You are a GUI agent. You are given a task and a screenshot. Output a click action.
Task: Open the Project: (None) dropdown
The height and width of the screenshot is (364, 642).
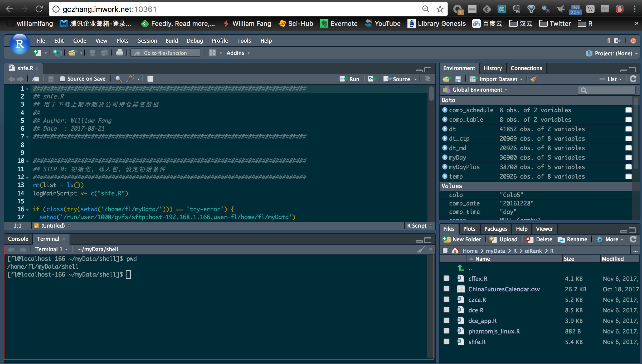click(x=611, y=53)
